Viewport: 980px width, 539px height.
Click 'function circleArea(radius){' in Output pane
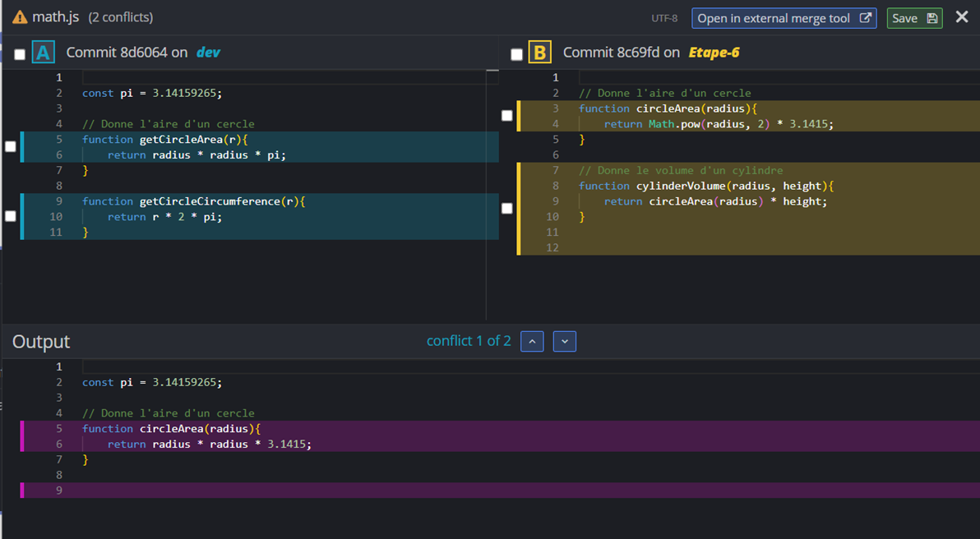[171, 428]
